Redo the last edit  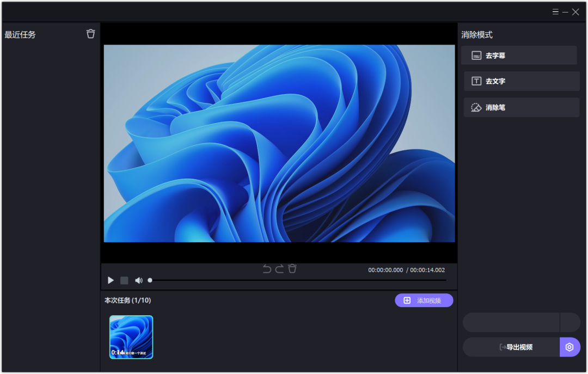coord(279,268)
